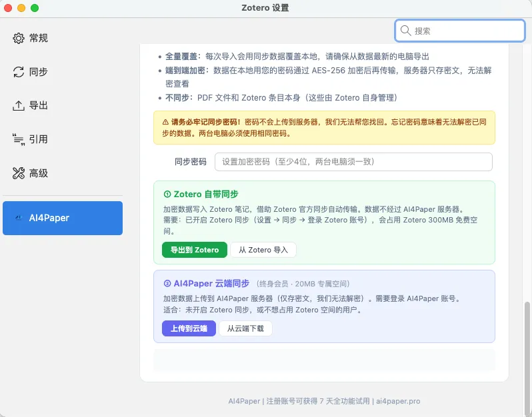Screen dimensions: 532x417
Task: Minimize window using yellow button
Action: (x=21, y=8)
